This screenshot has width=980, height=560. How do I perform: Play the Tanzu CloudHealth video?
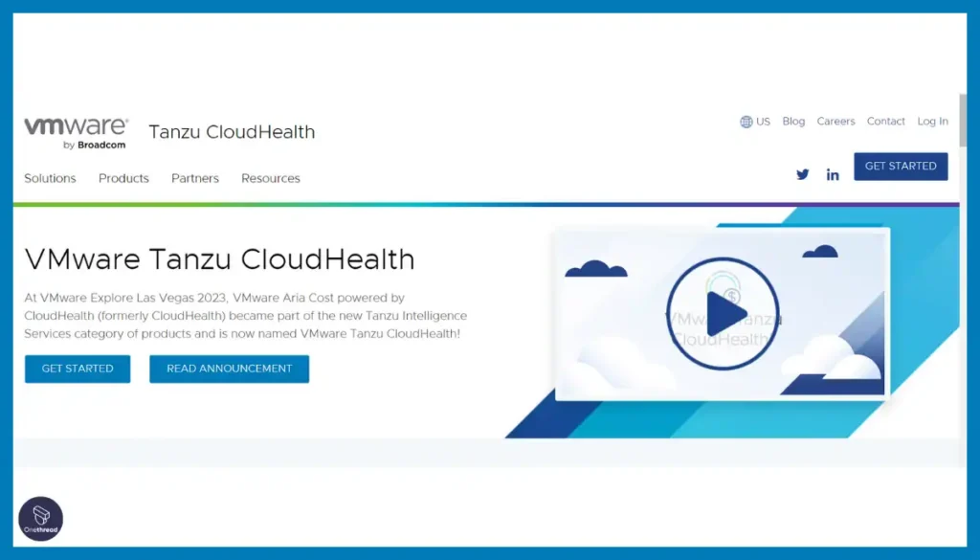pyautogui.click(x=723, y=314)
